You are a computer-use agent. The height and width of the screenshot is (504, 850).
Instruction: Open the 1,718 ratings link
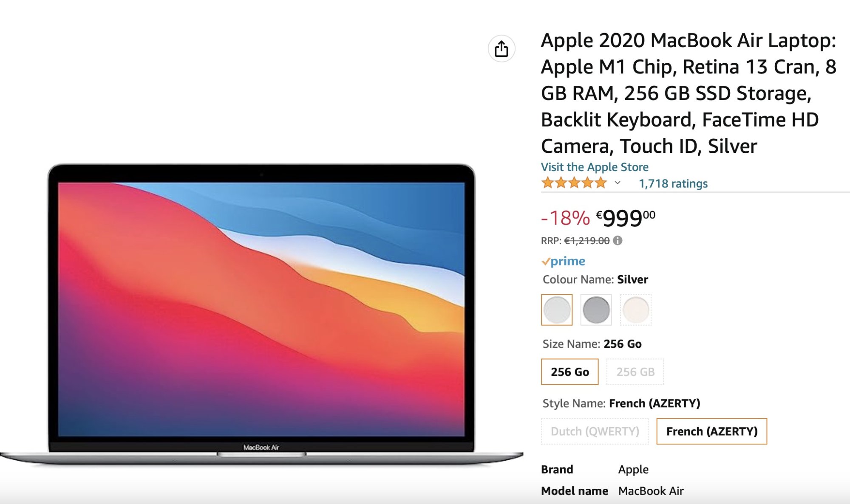click(673, 183)
